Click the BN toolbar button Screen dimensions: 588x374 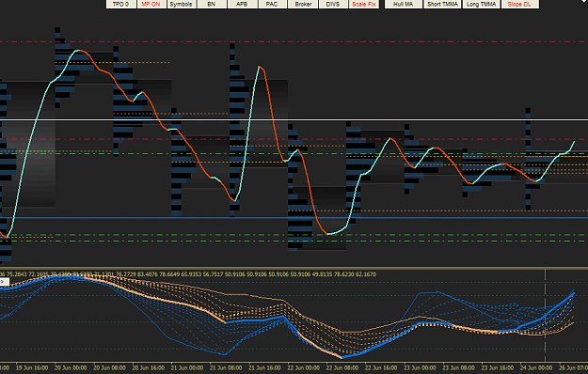(x=212, y=4)
